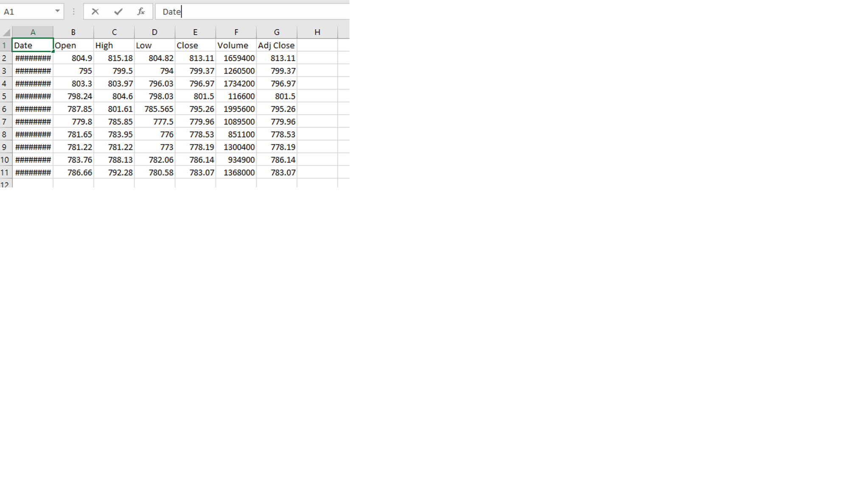The width and height of the screenshot is (868, 488).
Task: Select row 11 header
Action: pyautogui.click(x=5, y=173)
